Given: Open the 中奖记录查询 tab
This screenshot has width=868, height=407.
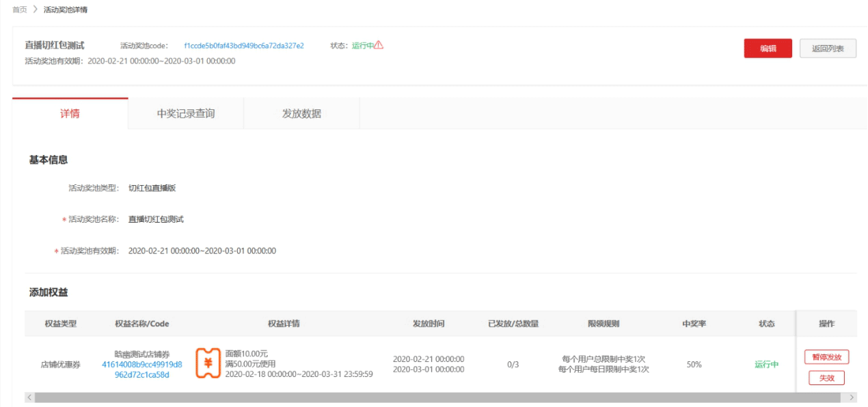Looking at the screenshot, I should click(185, 114).
